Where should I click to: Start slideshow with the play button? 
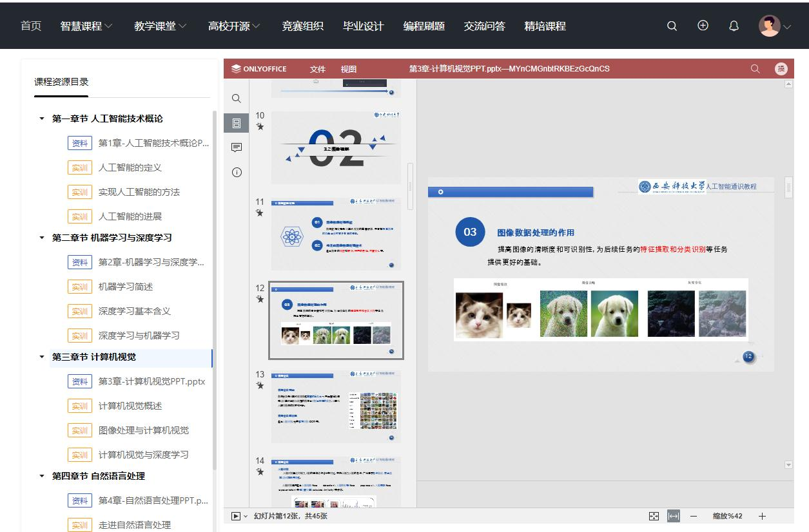coord(236,516)
